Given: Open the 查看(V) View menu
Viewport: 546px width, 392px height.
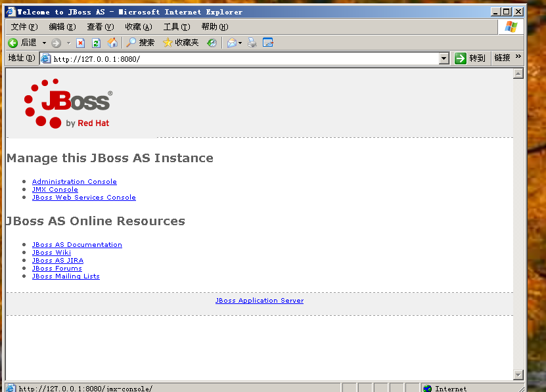Looking at the screenshot, I should (x=101, y=27).
